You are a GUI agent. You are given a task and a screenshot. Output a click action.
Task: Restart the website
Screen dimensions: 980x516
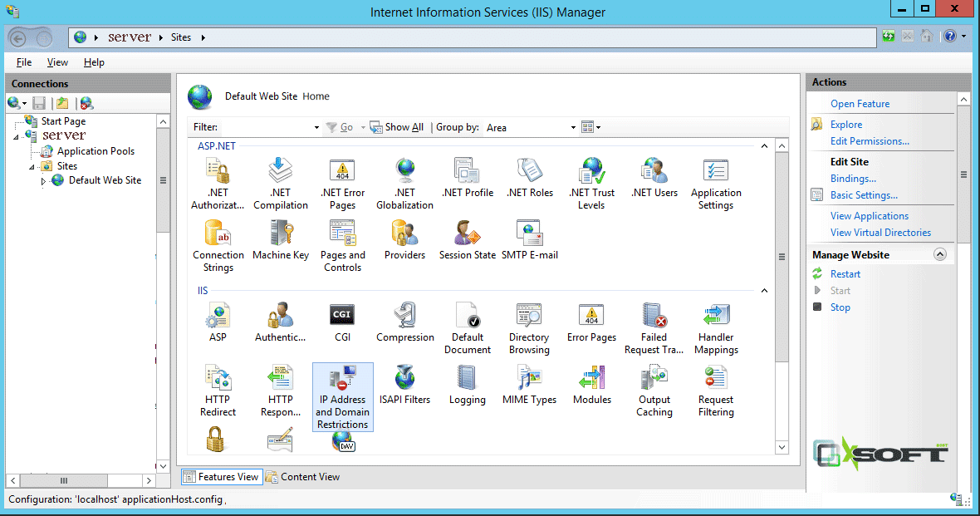(845, 274)
